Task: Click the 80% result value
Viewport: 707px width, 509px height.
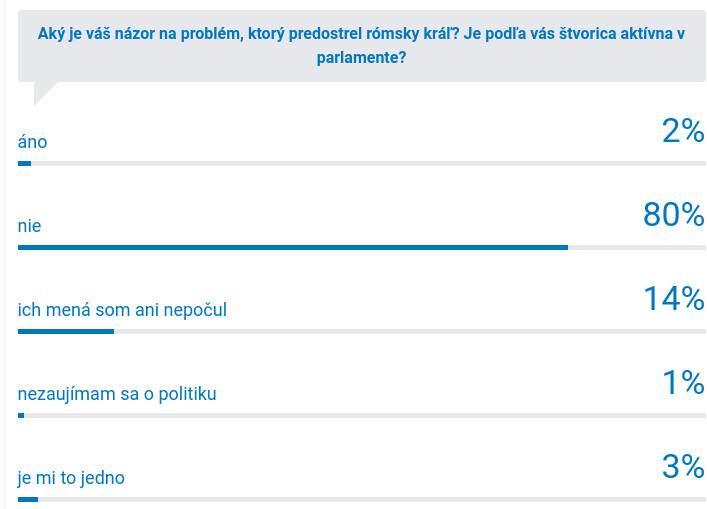Action: click(674, 215)
